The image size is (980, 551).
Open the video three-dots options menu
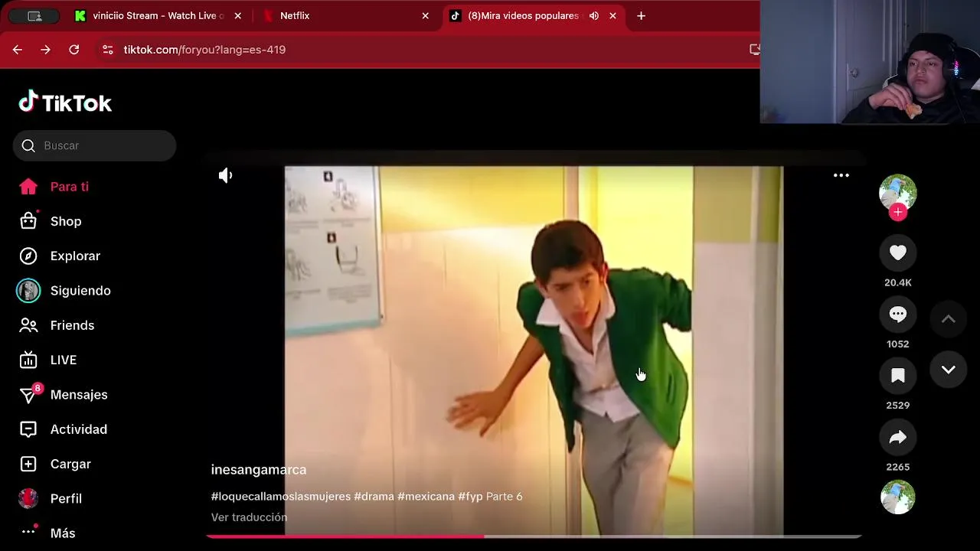(841, 175)
